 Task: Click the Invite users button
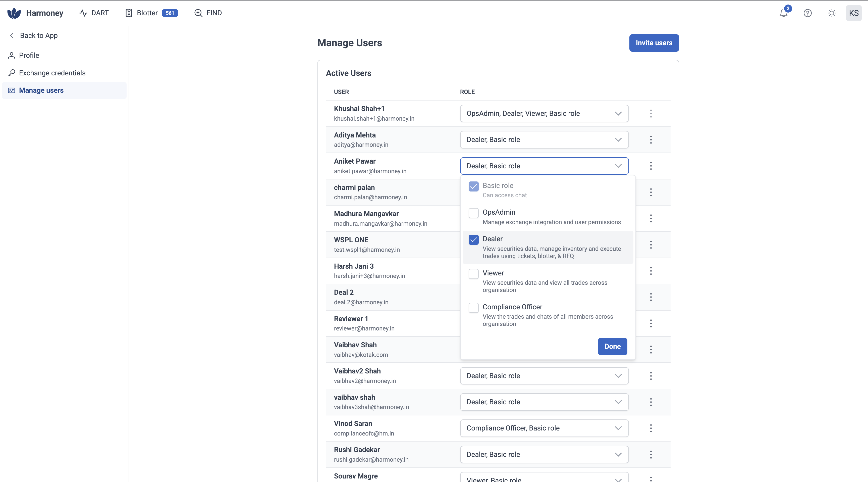654,43
